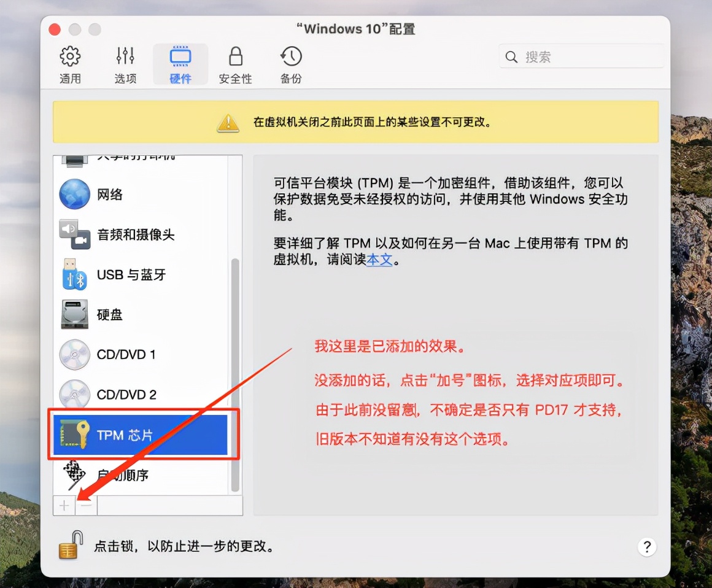Click the question mark help button
Image resolution: width=712 pixels, height=588 pixels.
coord(647,546)
